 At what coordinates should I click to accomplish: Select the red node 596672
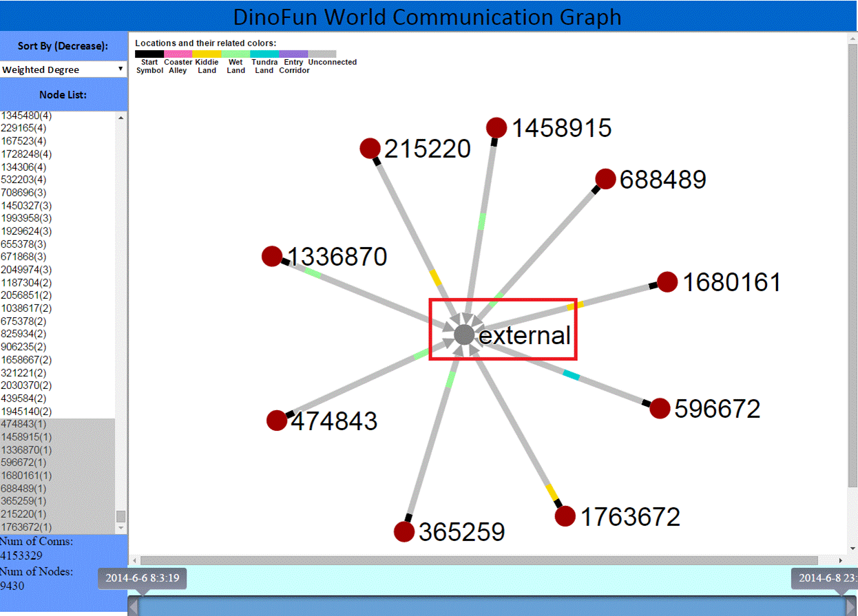click(x=660, y=408)
